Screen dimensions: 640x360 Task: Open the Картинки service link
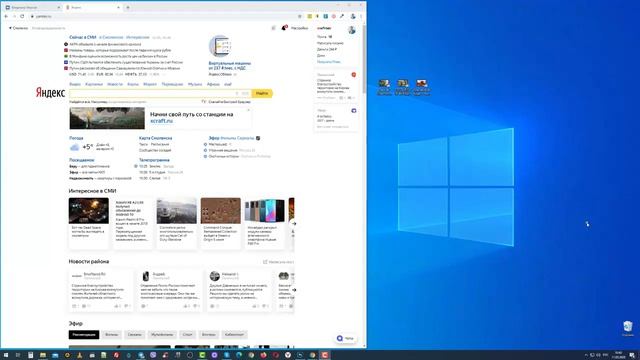tap(94, 84)
